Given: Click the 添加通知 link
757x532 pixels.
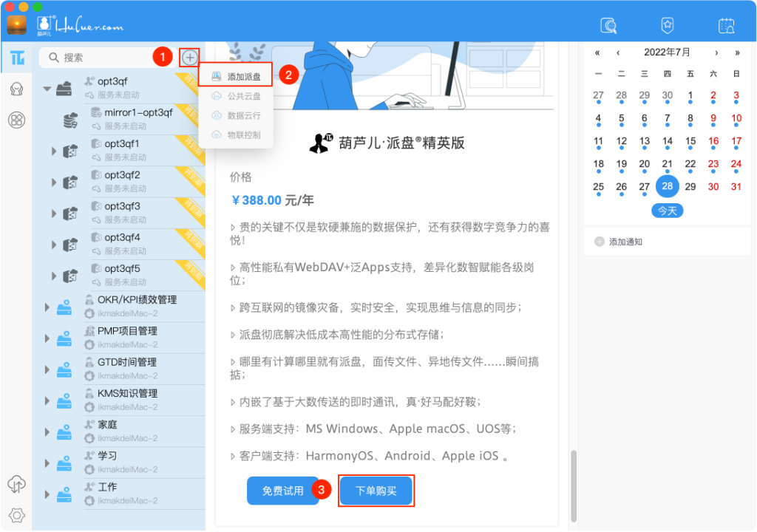Looking at the screenshot, I should click(x=625, y=242).
